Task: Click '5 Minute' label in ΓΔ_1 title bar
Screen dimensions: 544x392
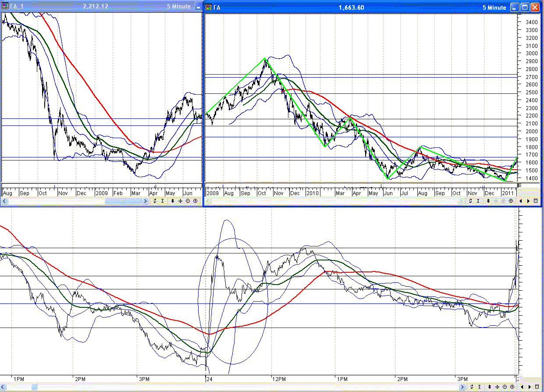Action: (x=178, y=7)
